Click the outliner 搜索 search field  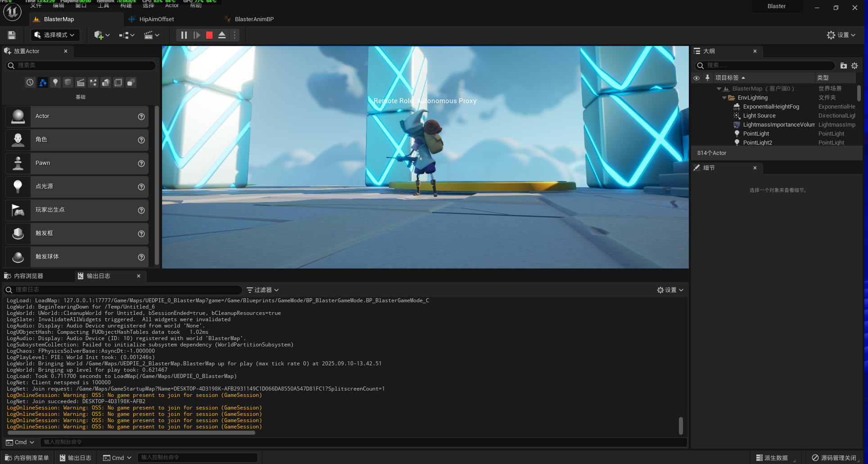[765, 66]
